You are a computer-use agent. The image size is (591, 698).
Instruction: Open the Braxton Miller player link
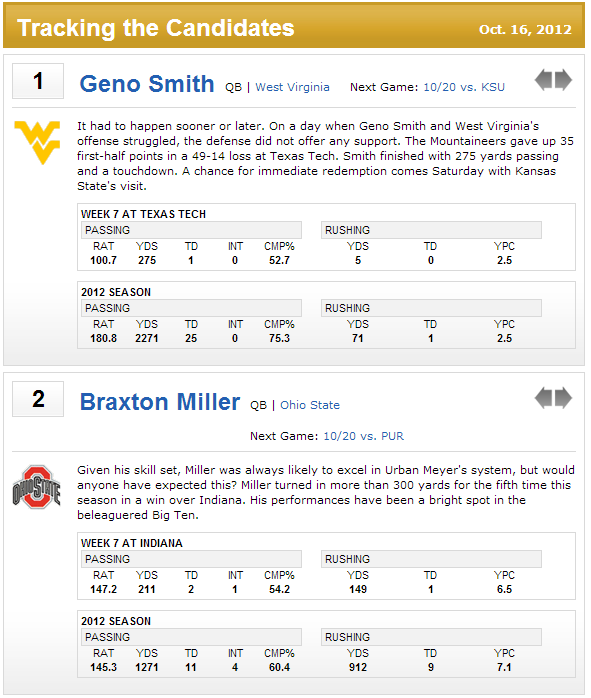tap(160, 402)
